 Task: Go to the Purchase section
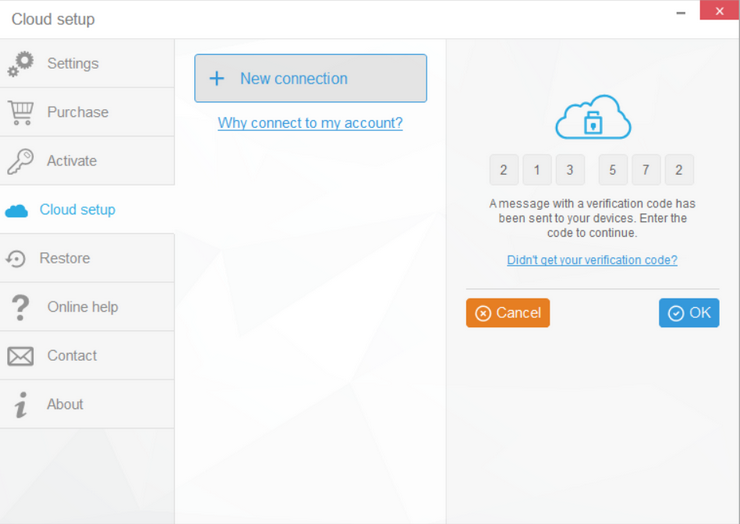point(87,112)
